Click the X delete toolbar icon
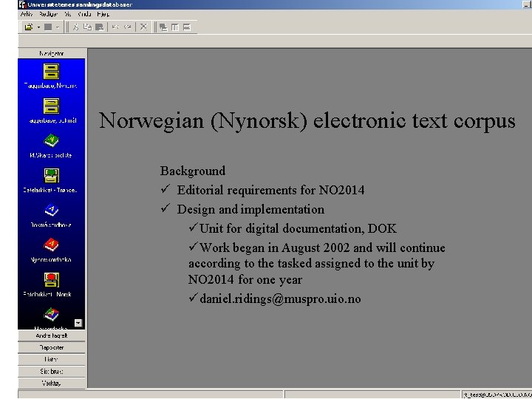The height and width of the screenshot is (399, 532). [143, 27]
